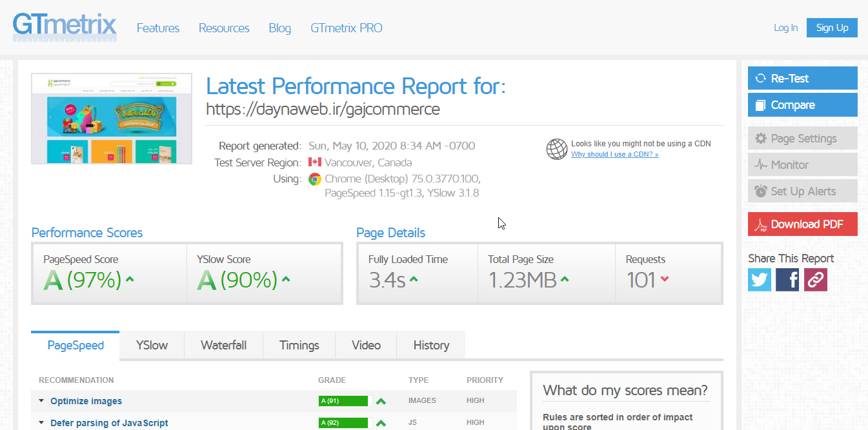Open the Timings tab
Viewport: 868px width, 430px height.
tap(299, 345)
